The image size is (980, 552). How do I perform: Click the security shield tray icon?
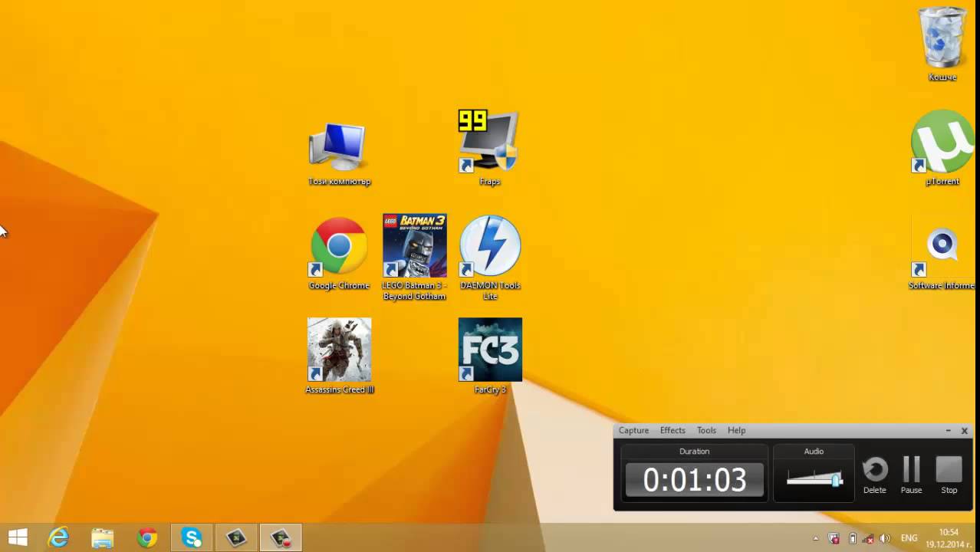[x=834, y=538]
